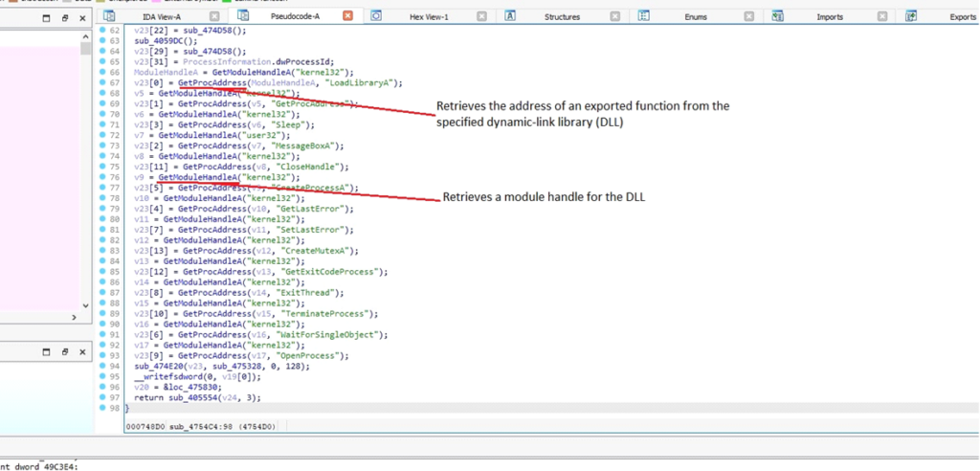Click the Imports tab icon
The height and width of the screenshot is (471, 980).
pyautogui.click(x=778, y=16)
